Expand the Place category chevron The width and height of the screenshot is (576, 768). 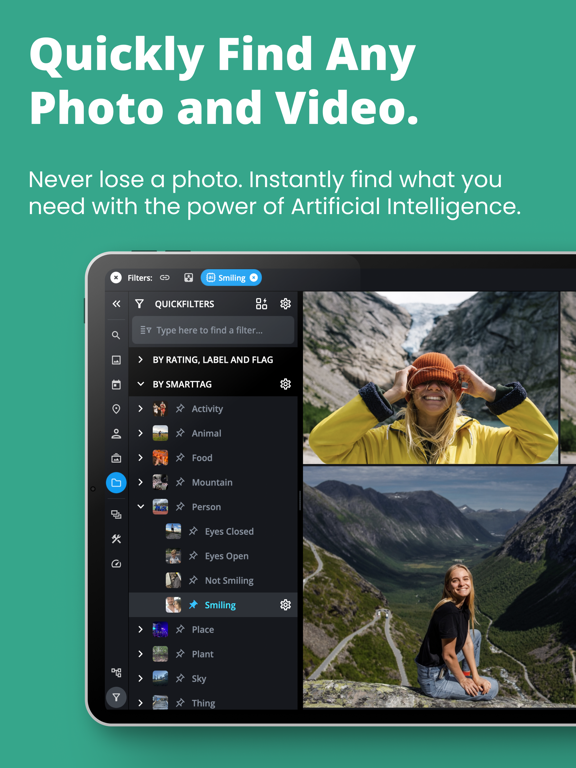140,629
